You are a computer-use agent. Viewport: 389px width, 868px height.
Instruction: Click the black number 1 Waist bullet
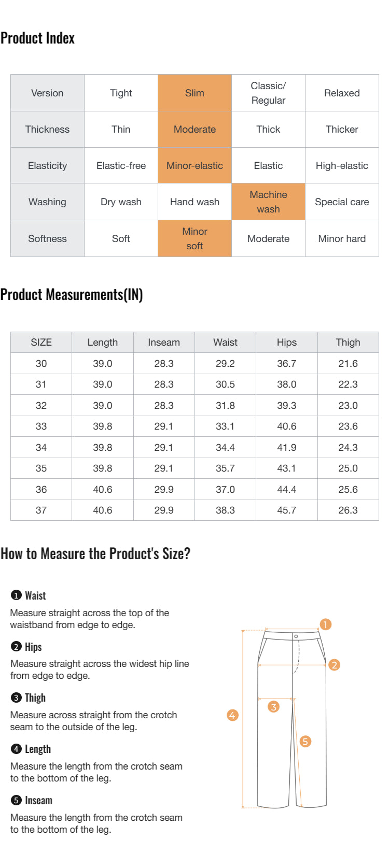point(16,595)
